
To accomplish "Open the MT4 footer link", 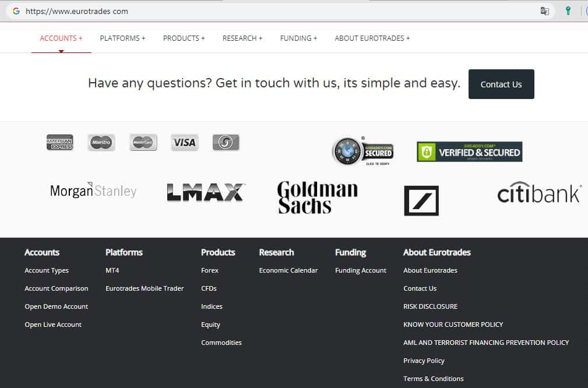I will pyautogui.click(x=112, y=270).
